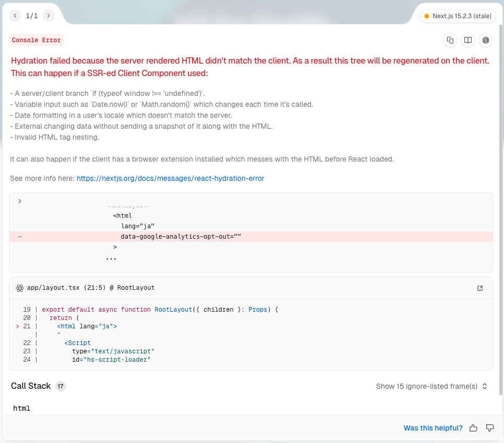This screenshot has width=504, height=443.
Task: Click code line 24 hs-script-loader id
Action: (x=111, y=360)
